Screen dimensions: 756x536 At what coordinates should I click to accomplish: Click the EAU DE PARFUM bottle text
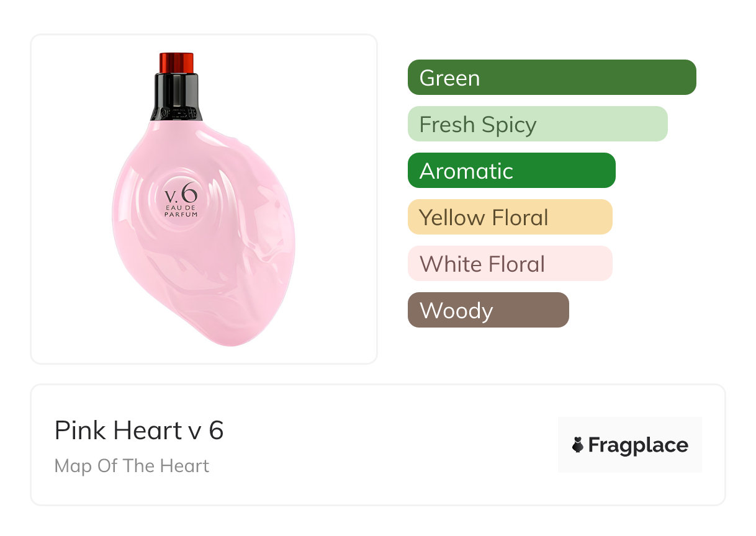181,210
